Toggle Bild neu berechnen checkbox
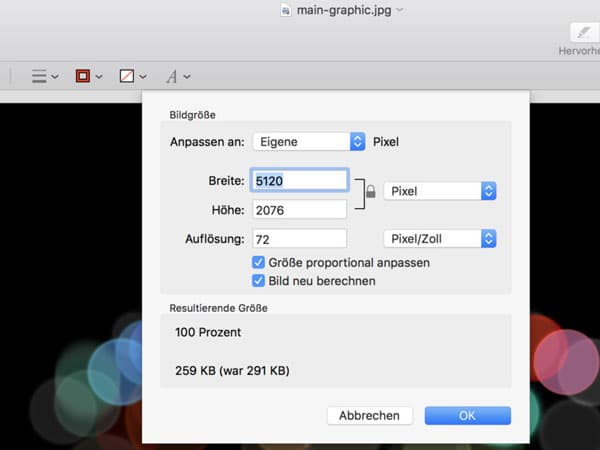The height and width of the screenshot is (450, 600). (x=258, y=281)
